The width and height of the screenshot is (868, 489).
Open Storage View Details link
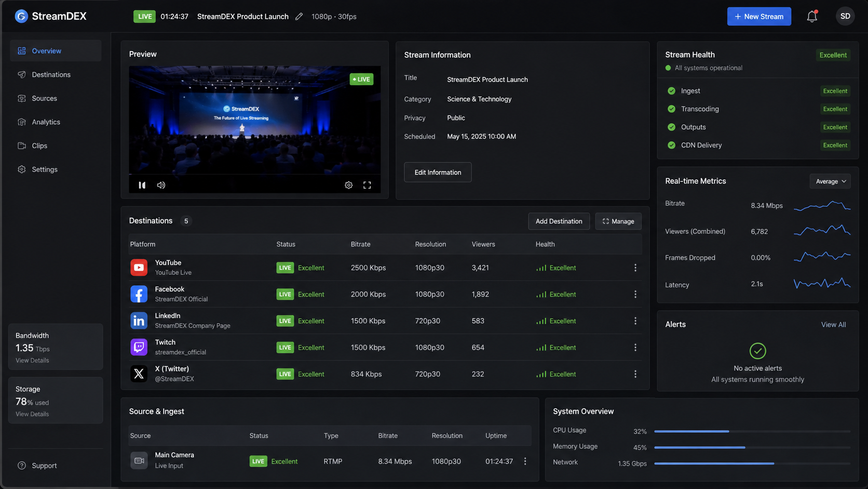(32, 414)
